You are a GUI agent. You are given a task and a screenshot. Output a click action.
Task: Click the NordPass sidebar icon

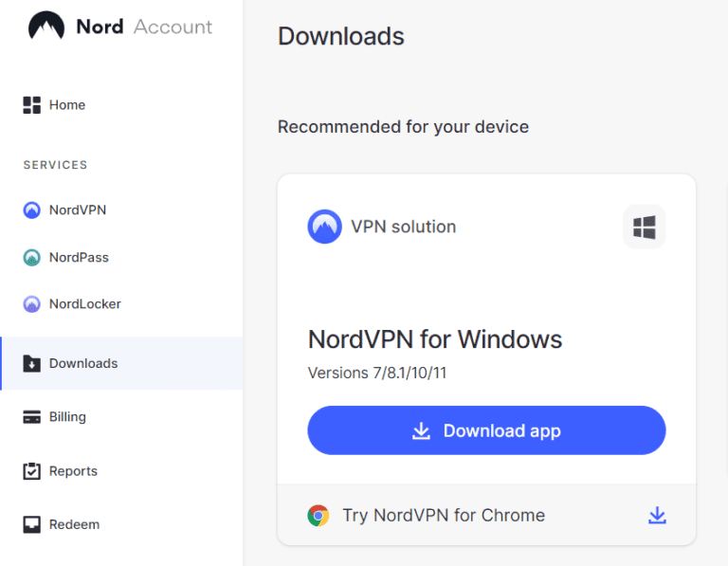click(x=32, y=258)
